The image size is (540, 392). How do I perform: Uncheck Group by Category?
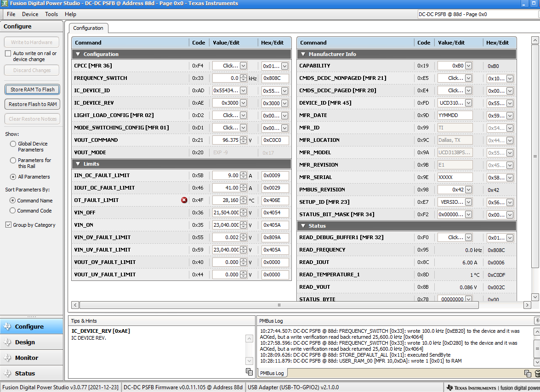click(8, 225)
